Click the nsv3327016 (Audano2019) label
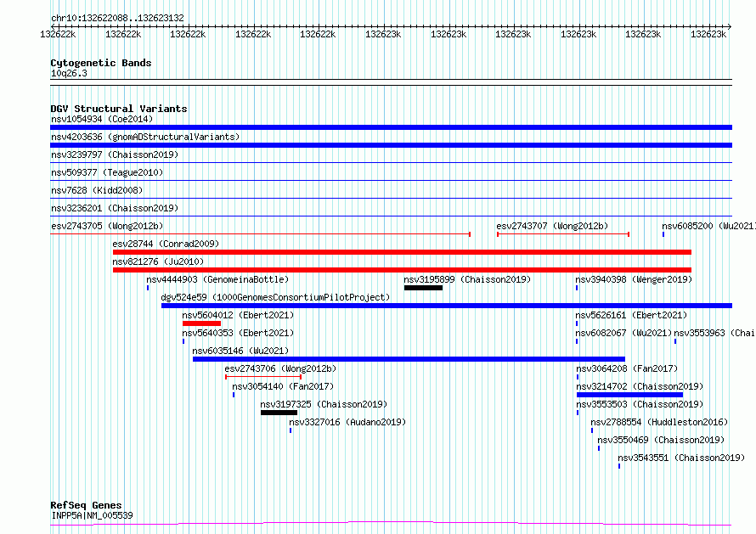The width and height of the screenshot is (756, 534). (347, 422)
